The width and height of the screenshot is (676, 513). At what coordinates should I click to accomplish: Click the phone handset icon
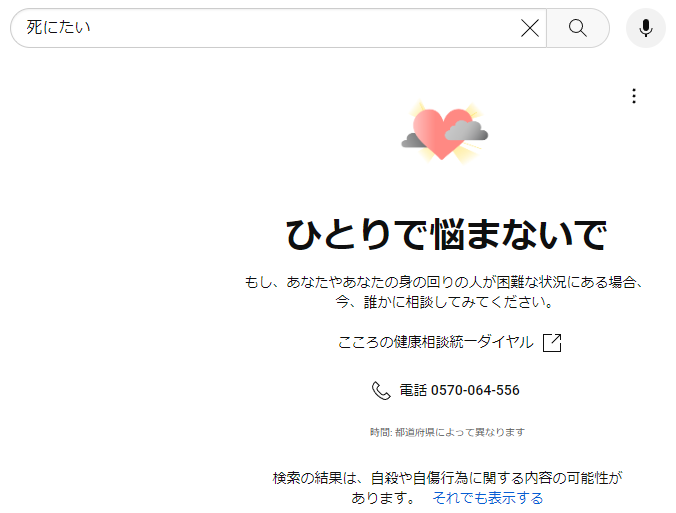pyautogui.click(x=381, y=390)
